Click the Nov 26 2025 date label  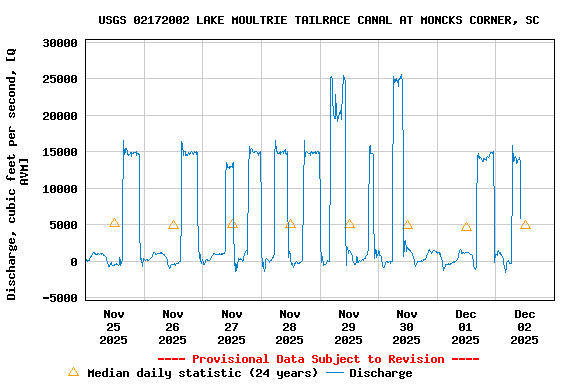pos(172,327)
